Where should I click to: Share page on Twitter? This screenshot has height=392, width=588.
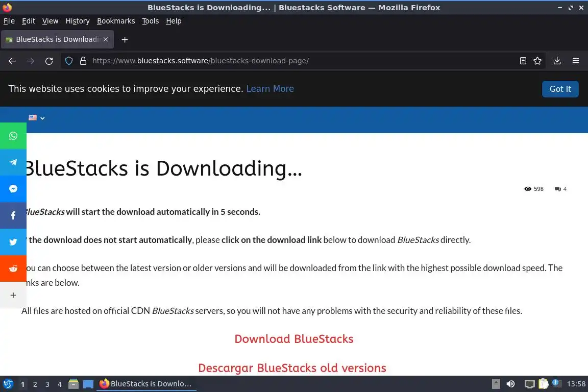coord(13,242)
